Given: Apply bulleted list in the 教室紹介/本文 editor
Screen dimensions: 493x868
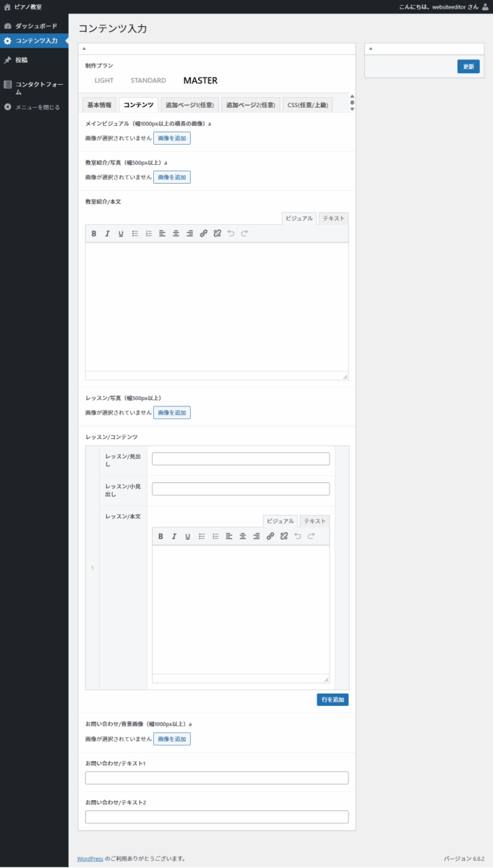Looking at the screenshot, I should 134,234.
